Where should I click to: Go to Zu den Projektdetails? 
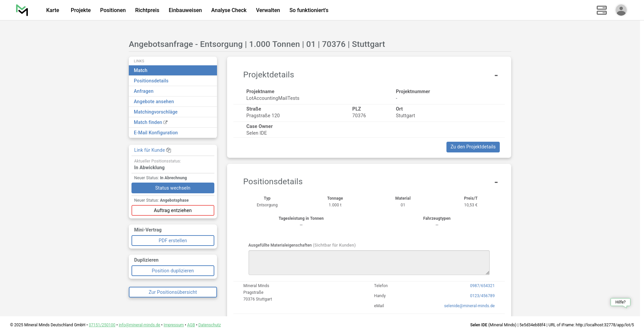[x=473, y=147]
